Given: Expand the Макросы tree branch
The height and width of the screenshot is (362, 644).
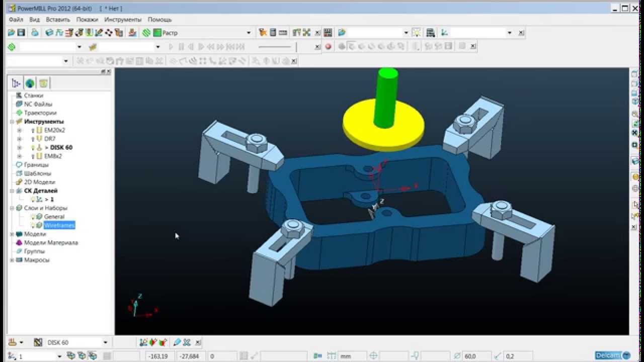Looking at the screenshot, I should pos(12,260).
